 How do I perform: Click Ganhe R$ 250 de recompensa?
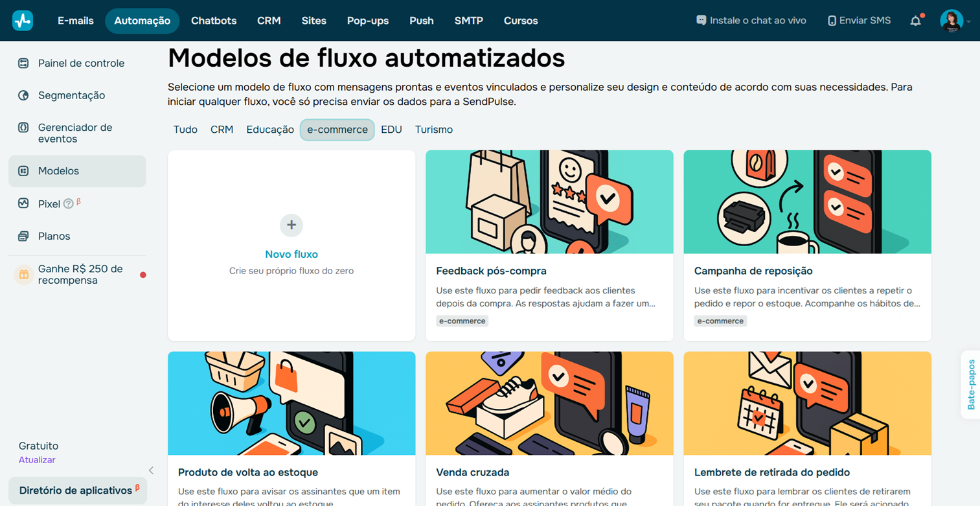click(80, 275)
